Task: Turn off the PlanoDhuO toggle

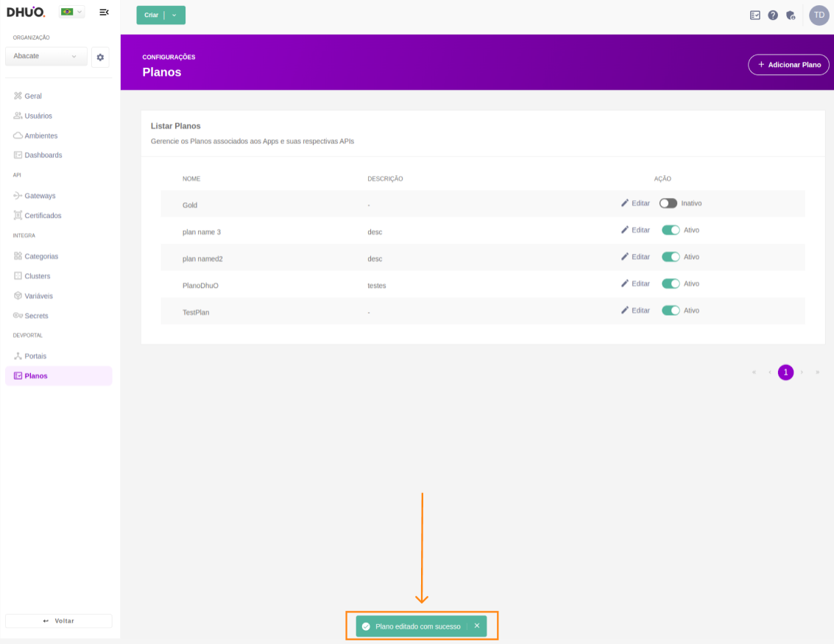Action: coord(671,283)
